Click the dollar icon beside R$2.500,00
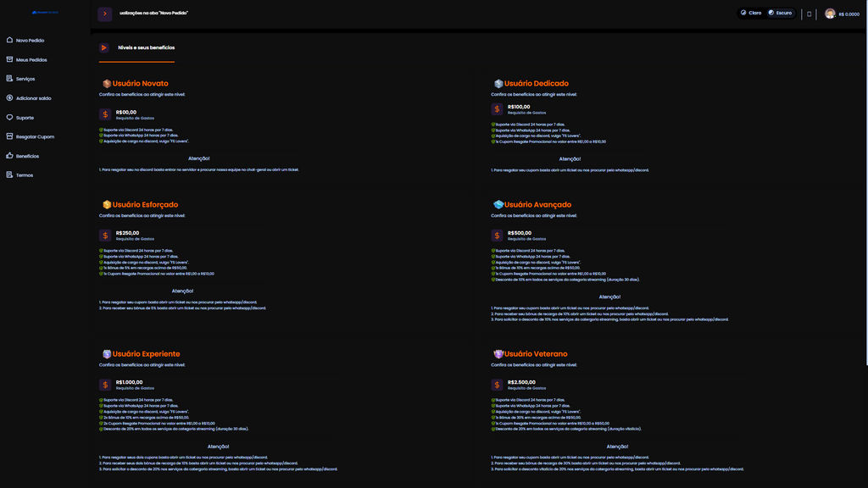The width and height of the screenshot is (868, 488). click(x=498, y=385)
